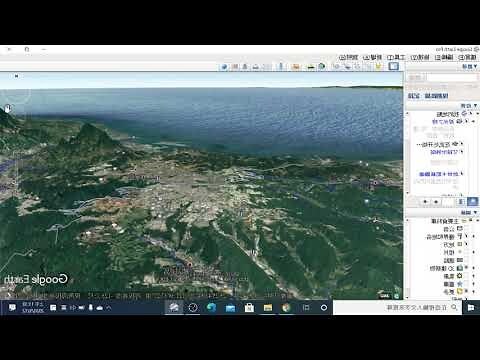The image size is (480, 360).
Task: Open the 記錄 History link
Action: point(414,96)
